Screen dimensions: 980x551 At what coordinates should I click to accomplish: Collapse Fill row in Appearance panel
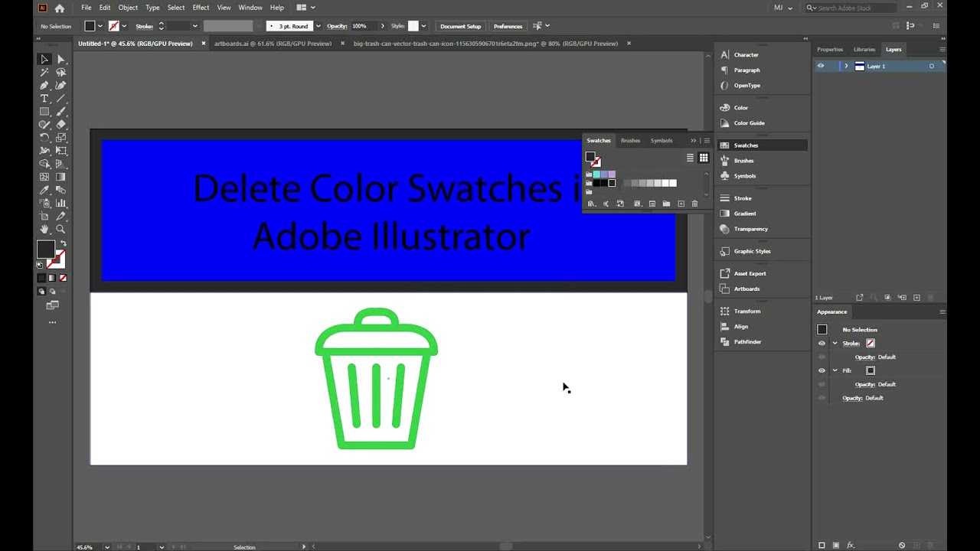pyautogui.click(x=835, y=370)
